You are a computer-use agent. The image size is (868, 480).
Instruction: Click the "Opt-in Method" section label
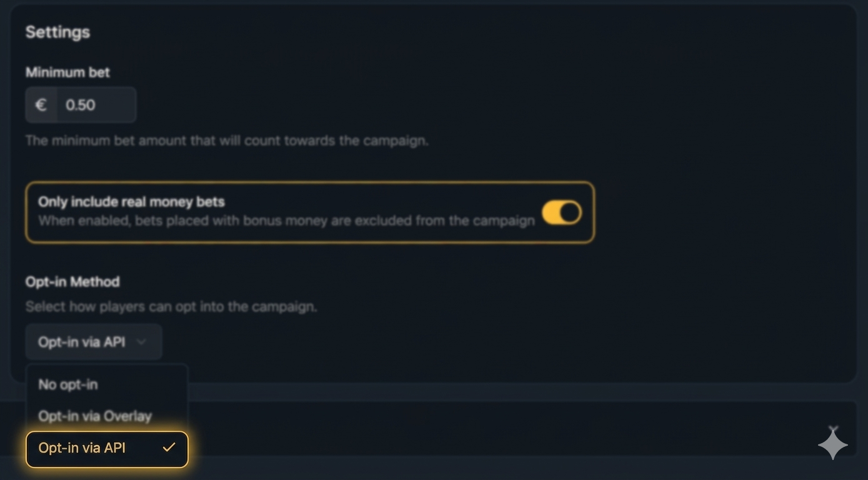(x=72, y=282)
